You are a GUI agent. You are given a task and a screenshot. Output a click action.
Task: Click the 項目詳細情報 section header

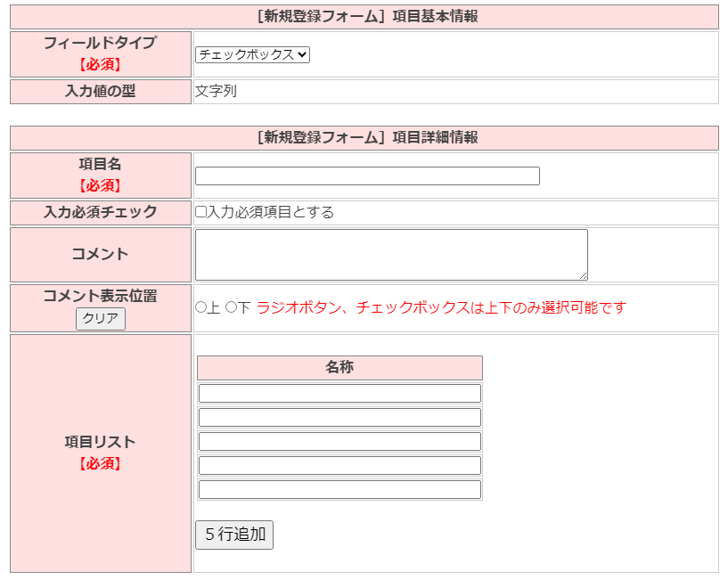point(364,138)
